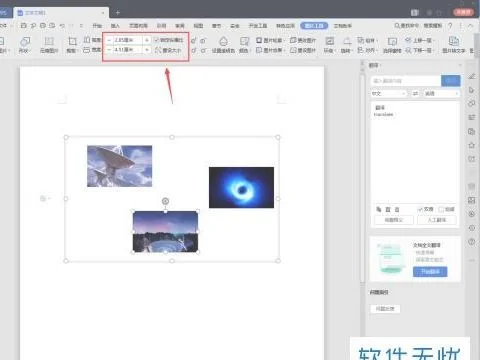Toggle the Lock Aspect Ratio checkbox
Viewport: 480px width, 360px height.
coord(156,40)
